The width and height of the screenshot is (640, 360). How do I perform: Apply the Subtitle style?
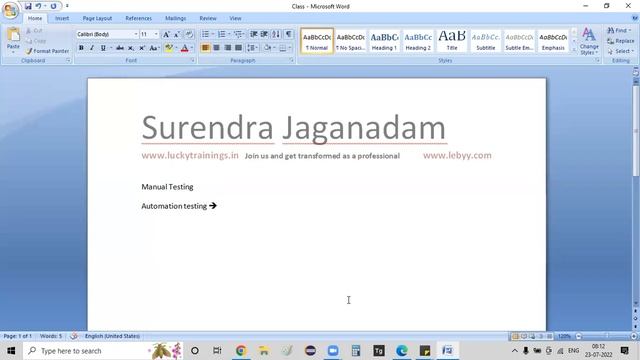486,41
